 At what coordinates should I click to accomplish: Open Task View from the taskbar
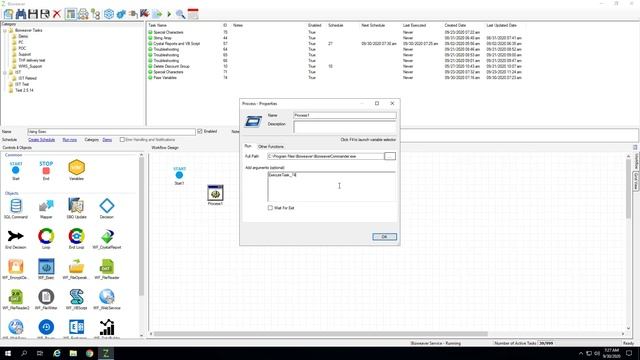pyautogui.click(x=40, y=353)
